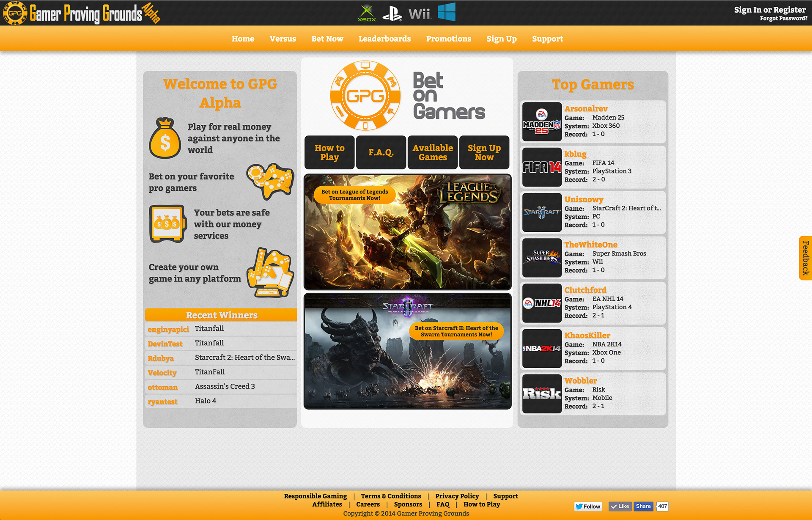The height and width of the screenshot is (520, 812).
Task: Open the Super Smash Bros thumbnail
Action: pyautogui.click(x=542, y=258)
